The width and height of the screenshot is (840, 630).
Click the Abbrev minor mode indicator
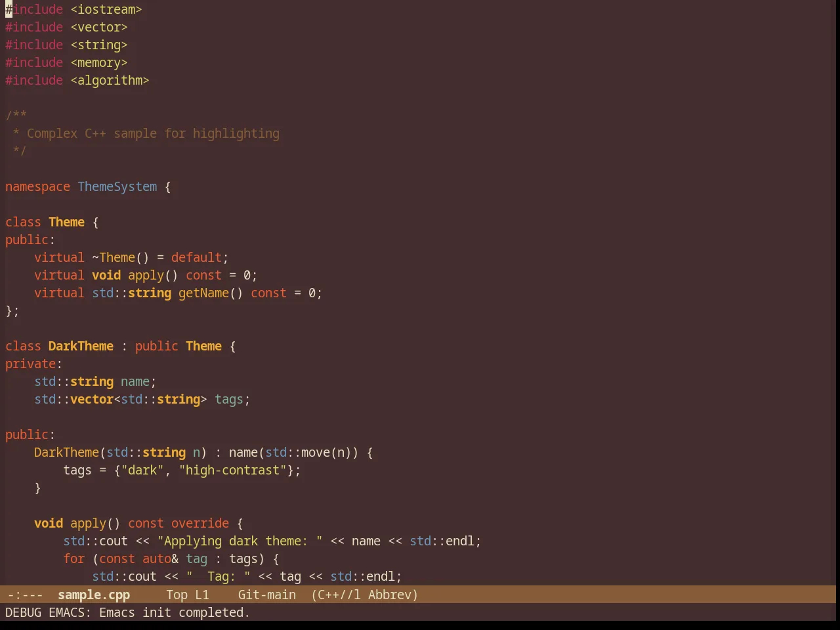(390, 595)
